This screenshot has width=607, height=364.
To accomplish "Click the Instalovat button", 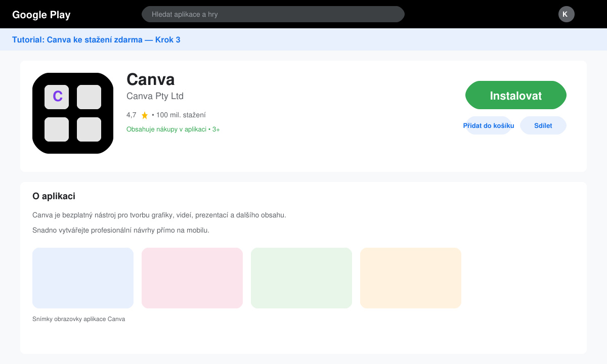I will (x=516, y=95).
